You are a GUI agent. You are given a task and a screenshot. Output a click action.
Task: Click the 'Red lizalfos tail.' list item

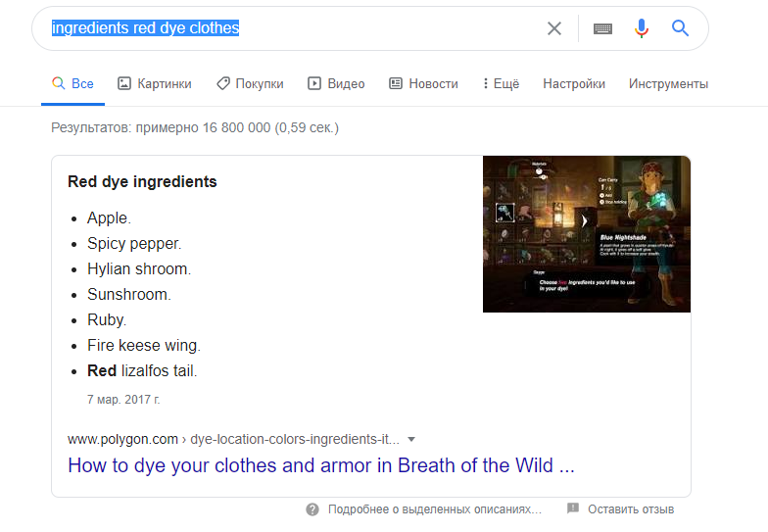[142, 370]
